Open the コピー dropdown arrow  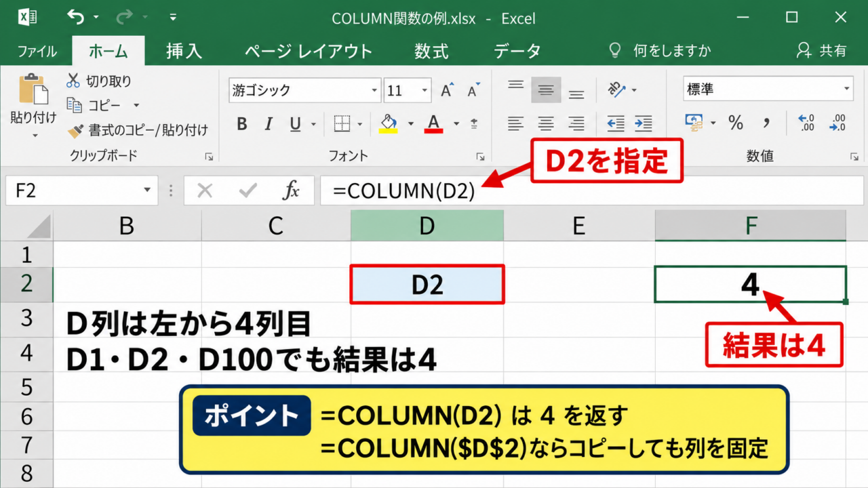[136, 106]
